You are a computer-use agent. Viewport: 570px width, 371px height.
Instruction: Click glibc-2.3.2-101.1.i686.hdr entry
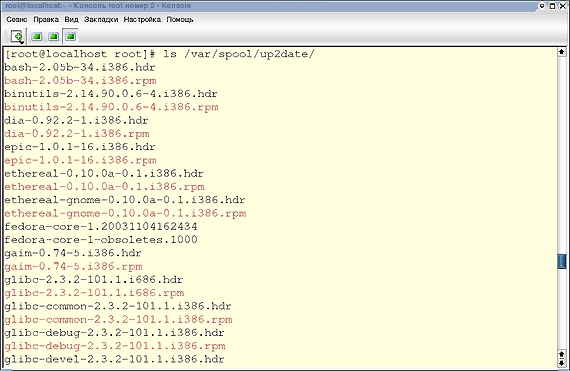94,279
